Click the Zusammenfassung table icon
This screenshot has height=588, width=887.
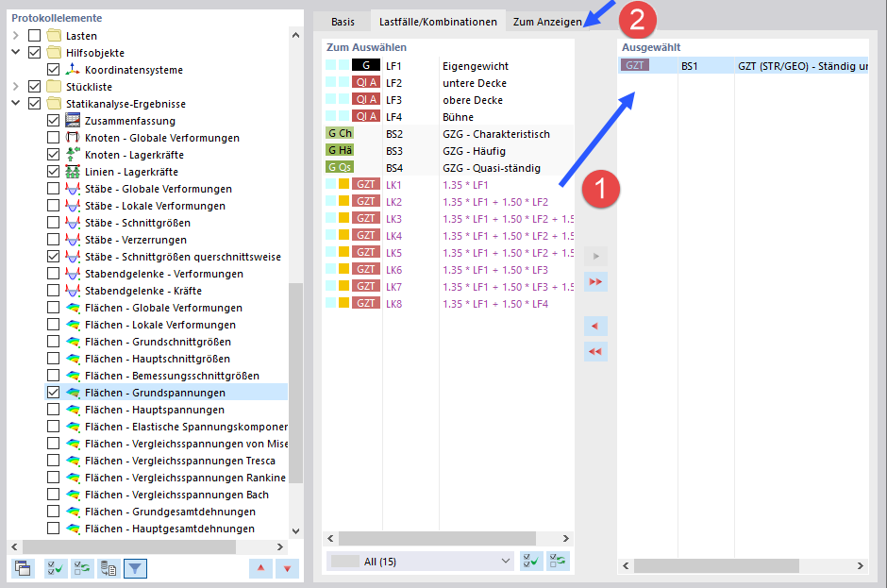[x=73, y=121]
